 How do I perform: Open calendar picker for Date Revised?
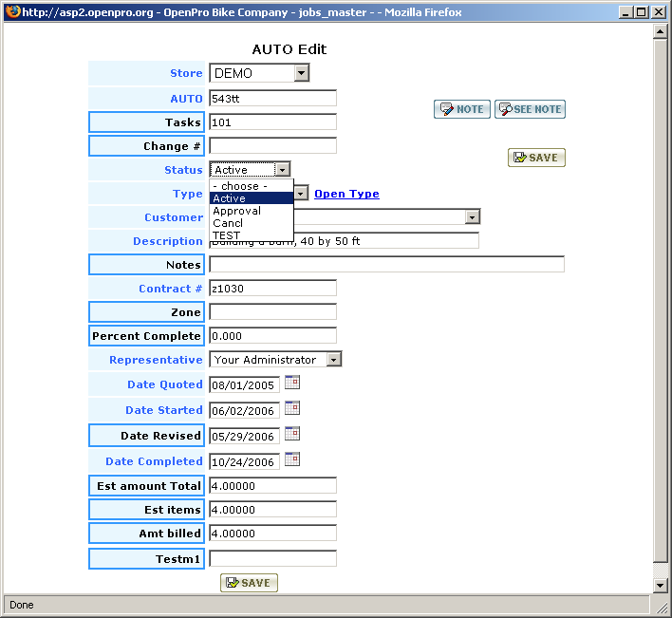point(292,435)
